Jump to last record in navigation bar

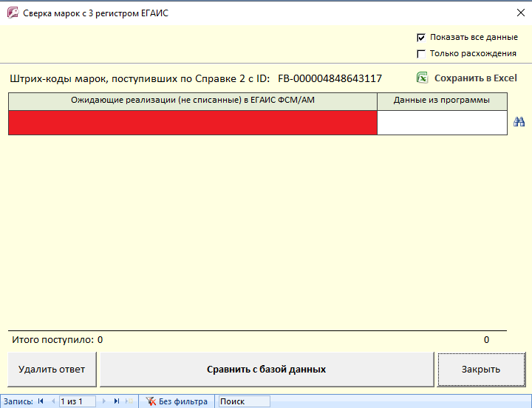(x=116, y=401)
